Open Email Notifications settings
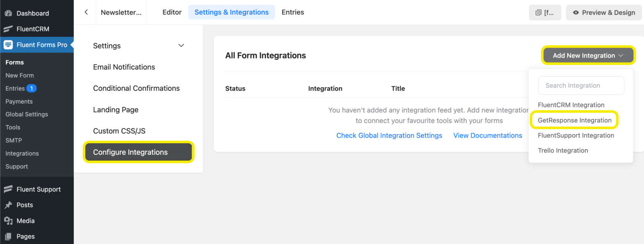The image size is (644, 244). pyautogui.click(x=124, y=67)
